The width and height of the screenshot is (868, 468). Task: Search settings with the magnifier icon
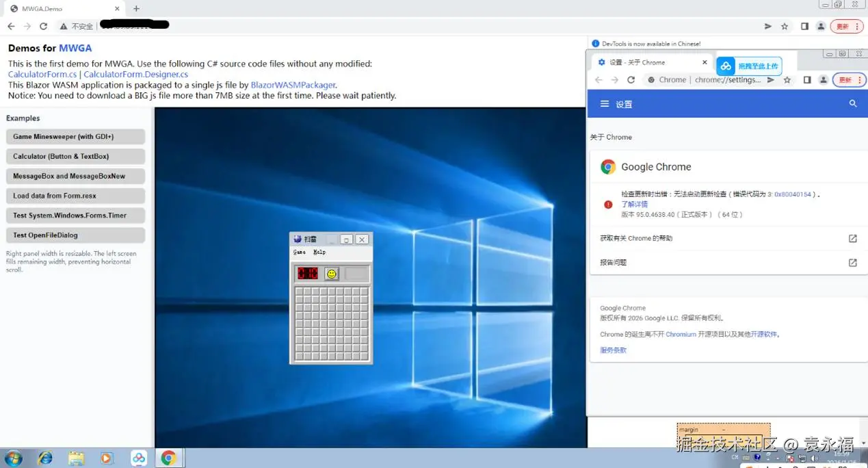pyautogui.click(x=853, y=104)
